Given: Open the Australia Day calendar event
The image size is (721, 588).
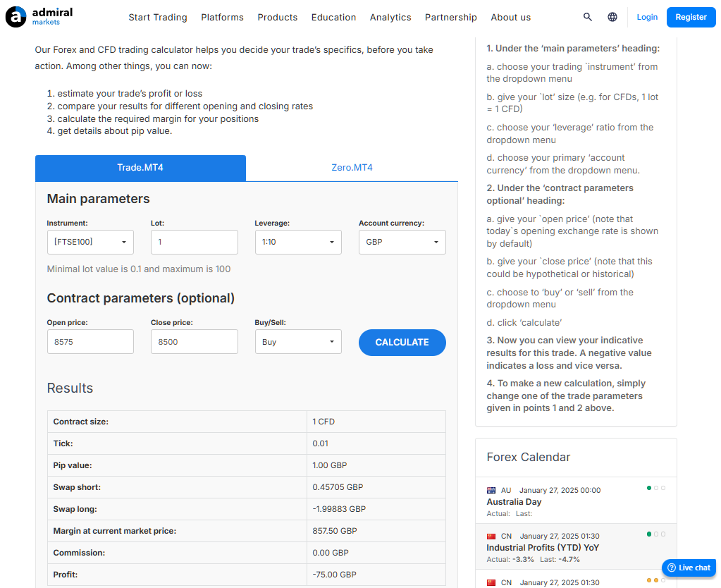Looking at the screenshot, I should pyautogui.click(x=514, y=502).
